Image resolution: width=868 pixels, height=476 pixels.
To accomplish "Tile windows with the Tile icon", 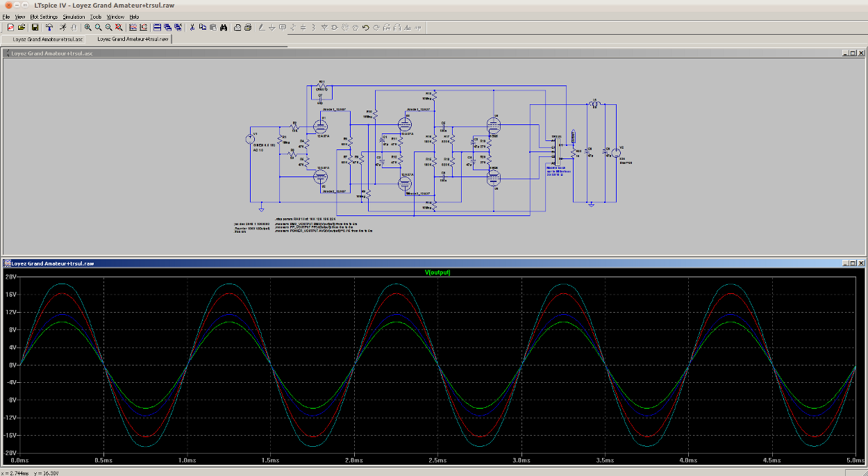I will [157, 27].
